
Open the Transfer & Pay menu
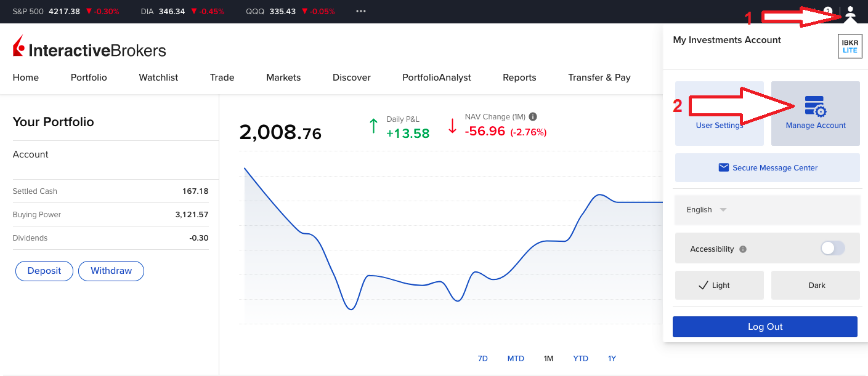(599, 78)
